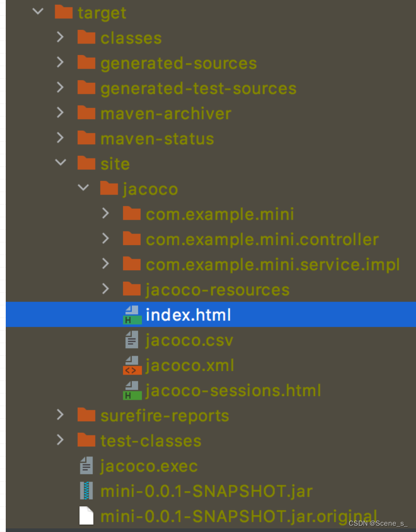This screenshot has width=416, height=532.
Task: Select the jacoco-resources label
Action: click(217, 290)
